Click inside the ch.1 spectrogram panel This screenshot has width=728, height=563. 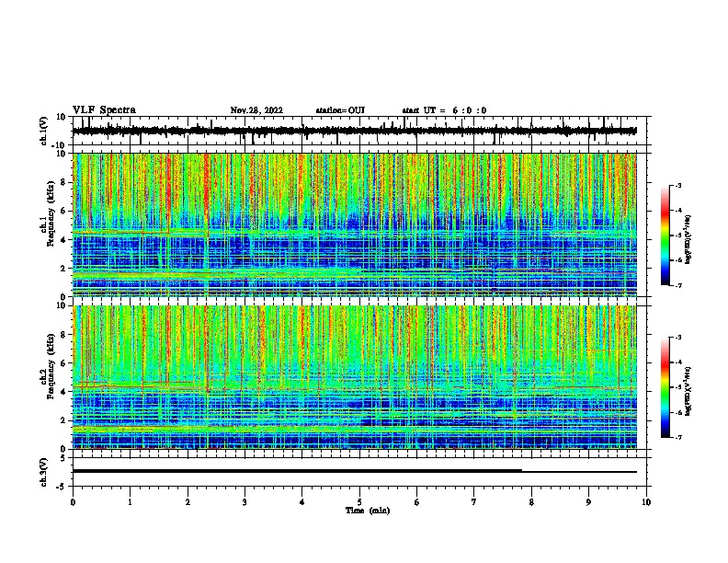tap(354, 224)
